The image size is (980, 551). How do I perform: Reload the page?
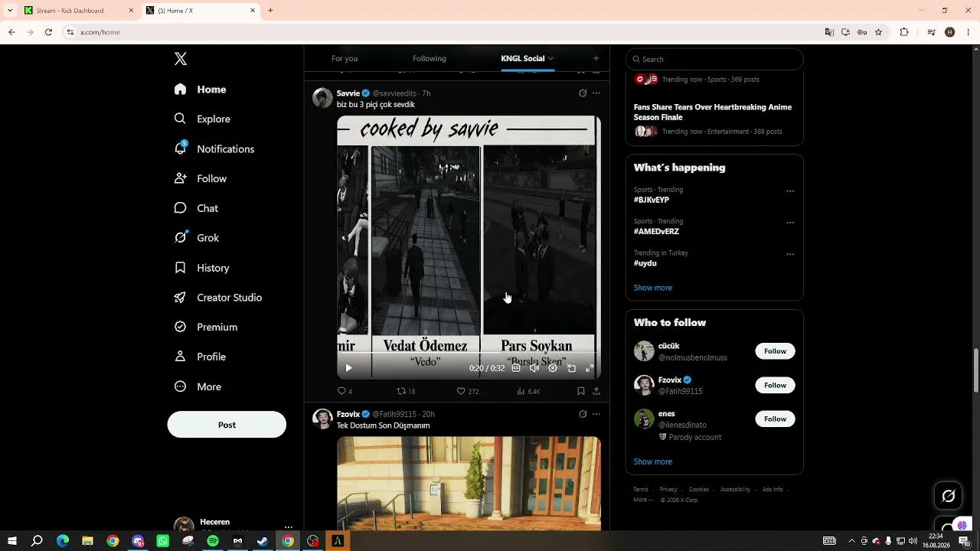(x=48, y=32)
